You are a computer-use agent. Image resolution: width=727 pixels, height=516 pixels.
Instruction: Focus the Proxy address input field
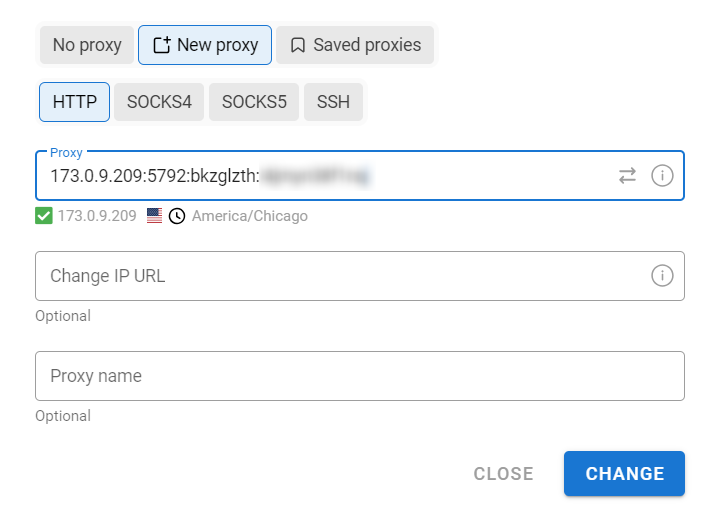pos(325,176)
